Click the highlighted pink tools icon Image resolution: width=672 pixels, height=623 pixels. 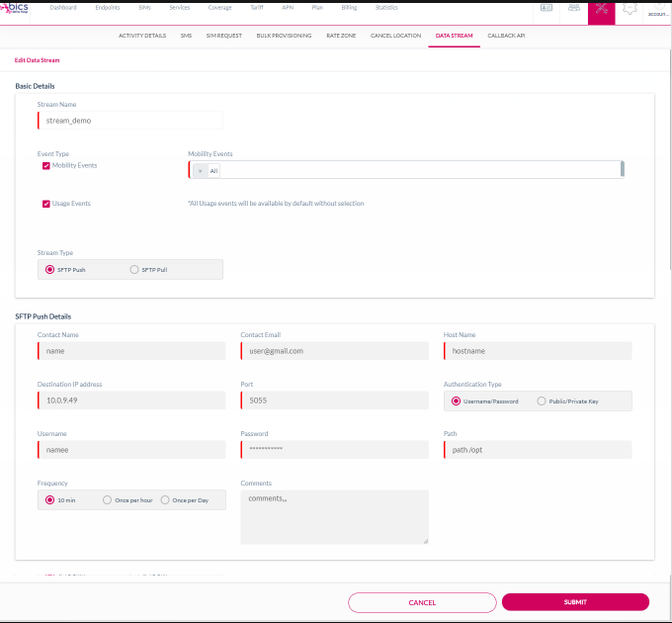click(601, 10)
